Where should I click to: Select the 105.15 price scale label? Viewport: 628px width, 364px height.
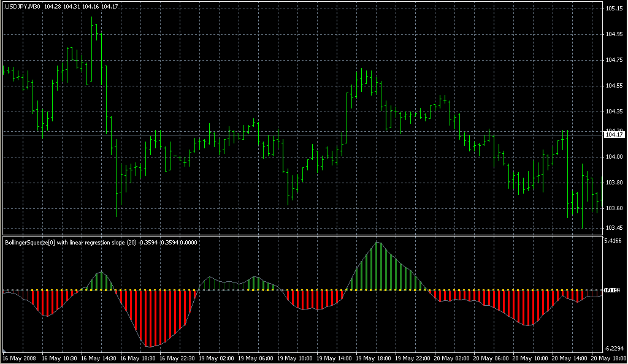point(613,9)
